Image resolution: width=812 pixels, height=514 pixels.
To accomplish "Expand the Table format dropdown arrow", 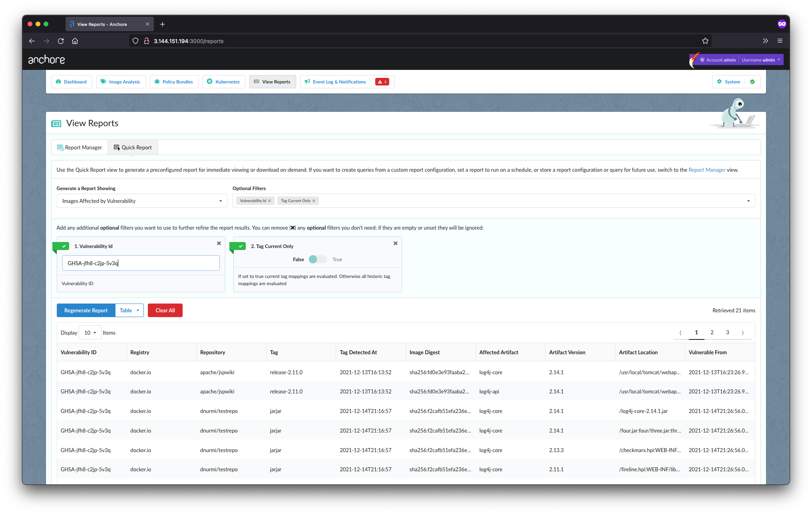I will pyautogui.click(x=138, y=310).
